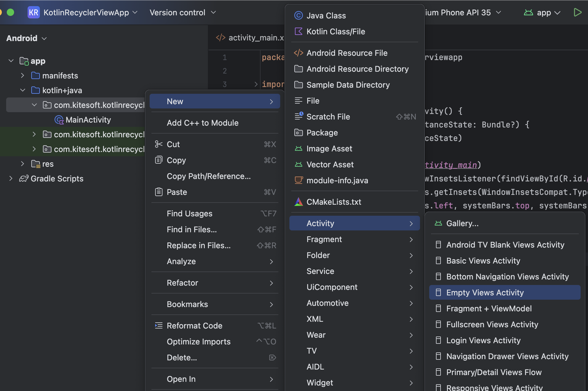The width and height of the screenshot is (588, 391).
Task: Select Android TV Blank Views Activity
Action: [x=505, y=245]
